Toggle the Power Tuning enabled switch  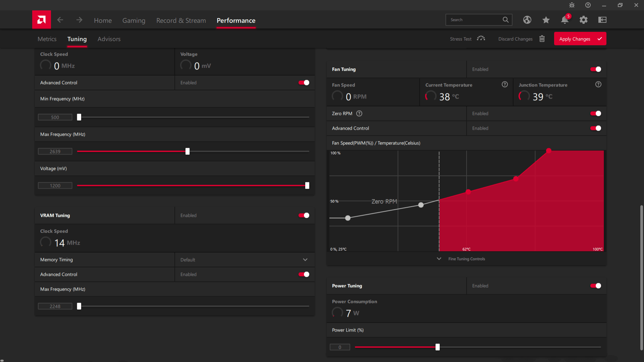[596, 286]
